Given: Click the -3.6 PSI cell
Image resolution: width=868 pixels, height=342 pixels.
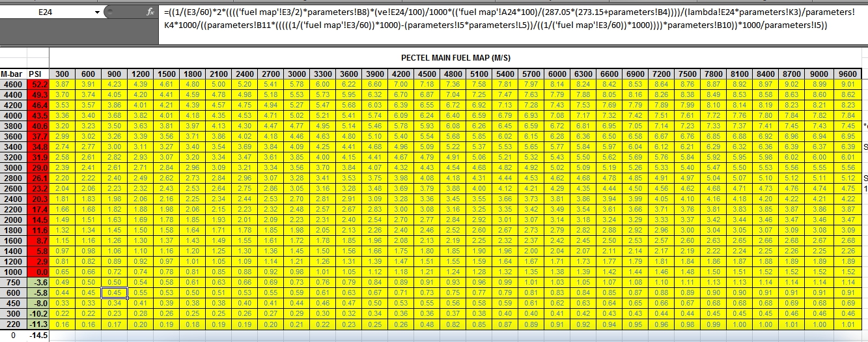Looking at the screenshot, I should [38, 282].
